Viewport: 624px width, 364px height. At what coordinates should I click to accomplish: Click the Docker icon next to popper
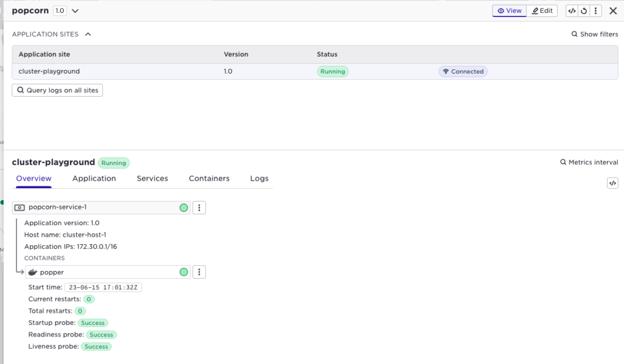pos(33,272)
